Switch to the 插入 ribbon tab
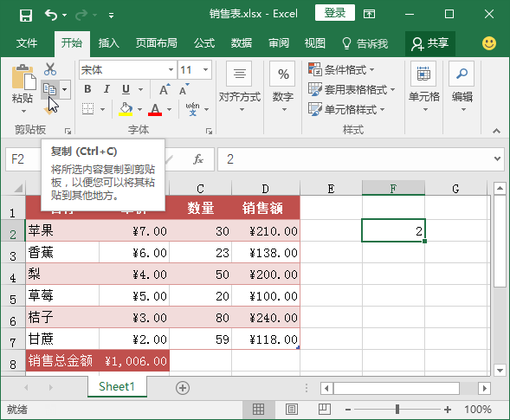Screen dimensions: 510x420 click(108, 43)
